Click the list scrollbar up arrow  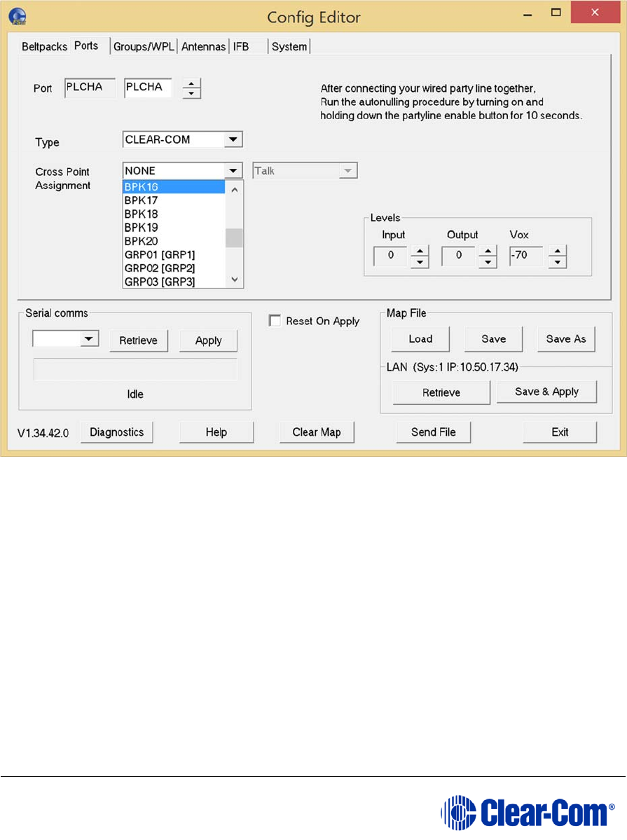[234, 190]
